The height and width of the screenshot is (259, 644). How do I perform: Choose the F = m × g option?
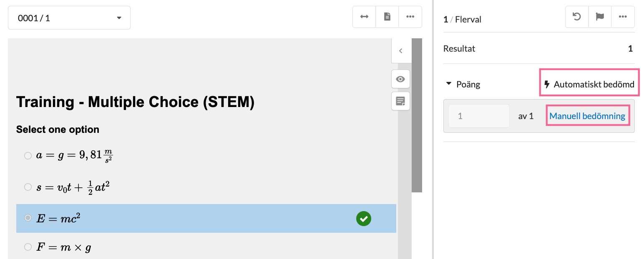(28, 247)
